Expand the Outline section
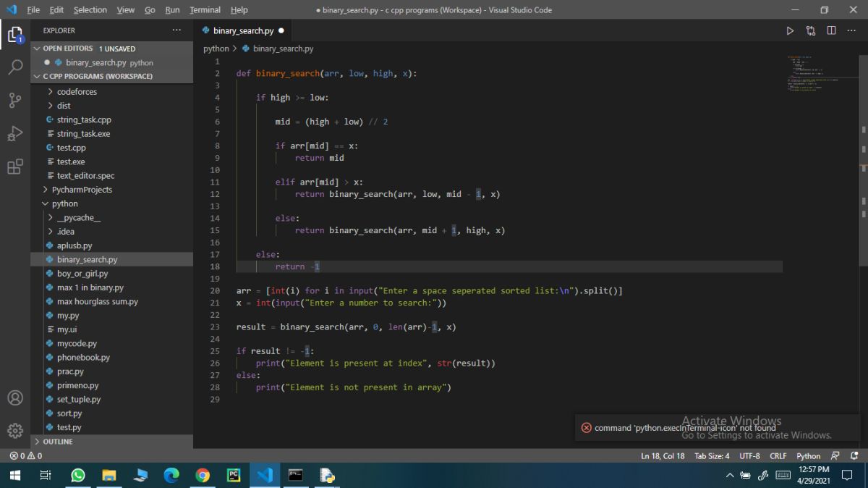This screenshot has width=868, height=488. pyautogui.click(x=112, y=442)
